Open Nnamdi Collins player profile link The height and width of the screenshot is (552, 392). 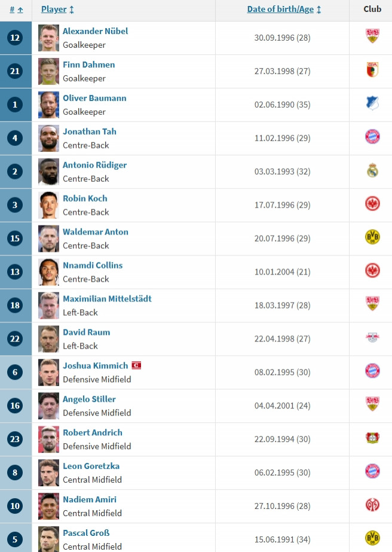tap(93, 265)
